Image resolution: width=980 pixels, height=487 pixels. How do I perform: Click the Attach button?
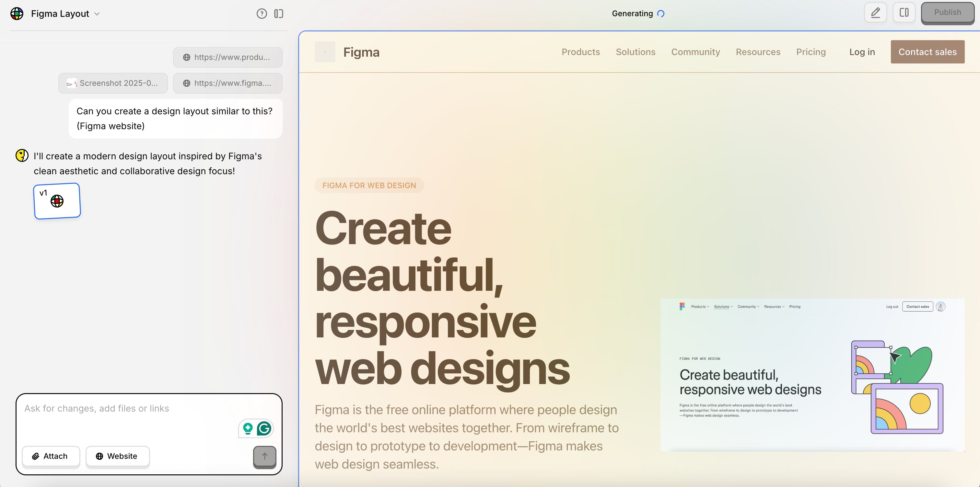click(51, 456)
